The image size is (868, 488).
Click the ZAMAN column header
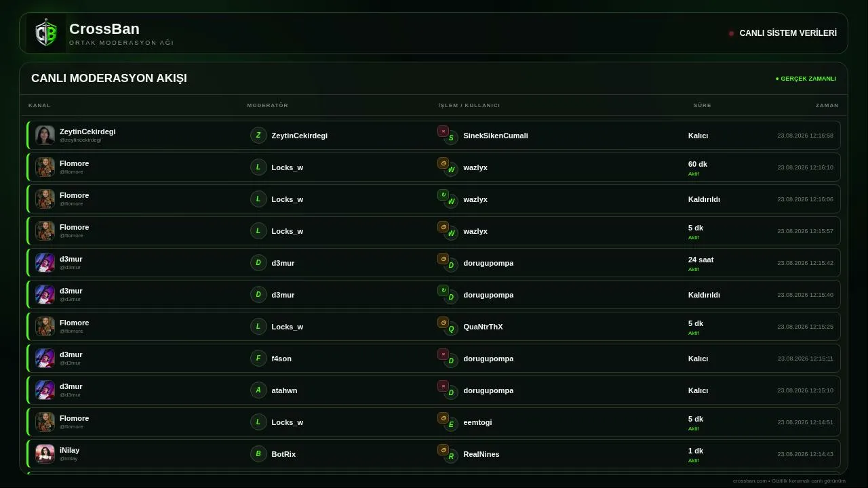click(x=827, y=105)
